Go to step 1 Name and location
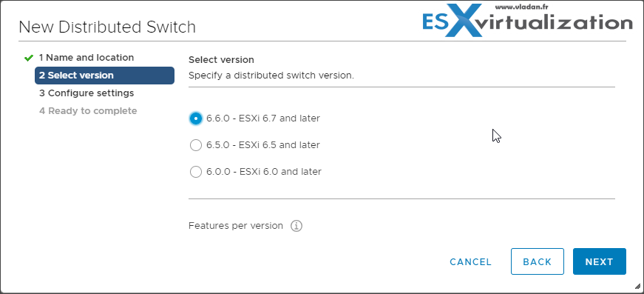The image size is (644, 294). click(87, 58)
